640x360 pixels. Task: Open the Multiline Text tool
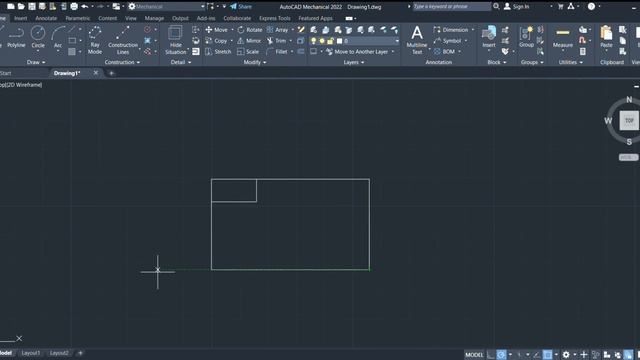(x=417, y=40)
